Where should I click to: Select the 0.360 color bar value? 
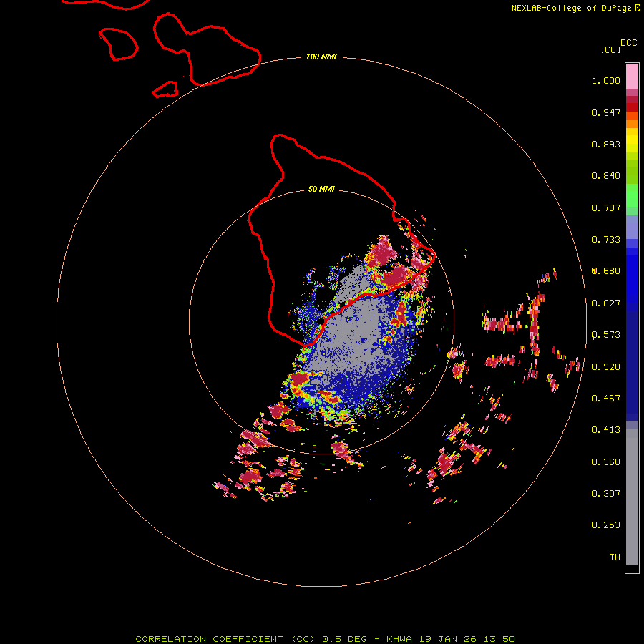[606, 462]
